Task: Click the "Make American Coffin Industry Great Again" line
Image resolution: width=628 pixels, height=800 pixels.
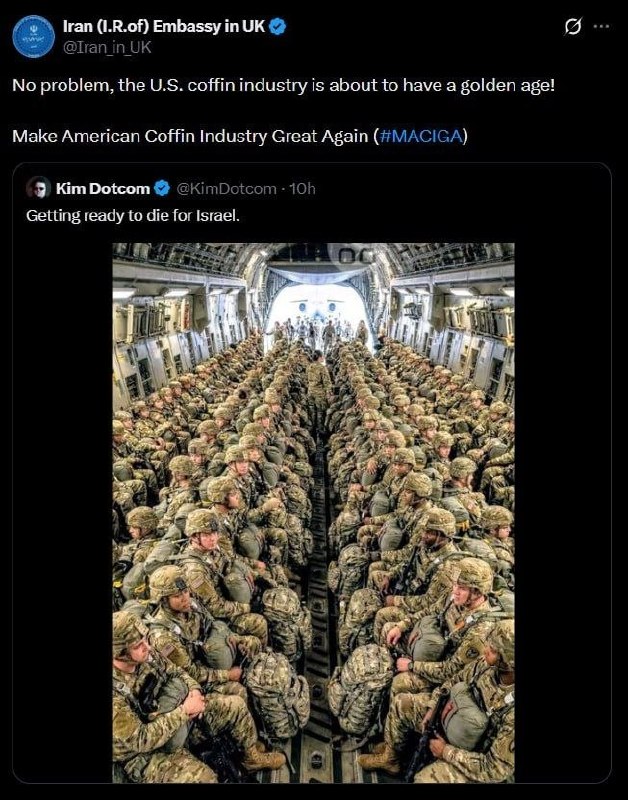Action: [190, 135]
